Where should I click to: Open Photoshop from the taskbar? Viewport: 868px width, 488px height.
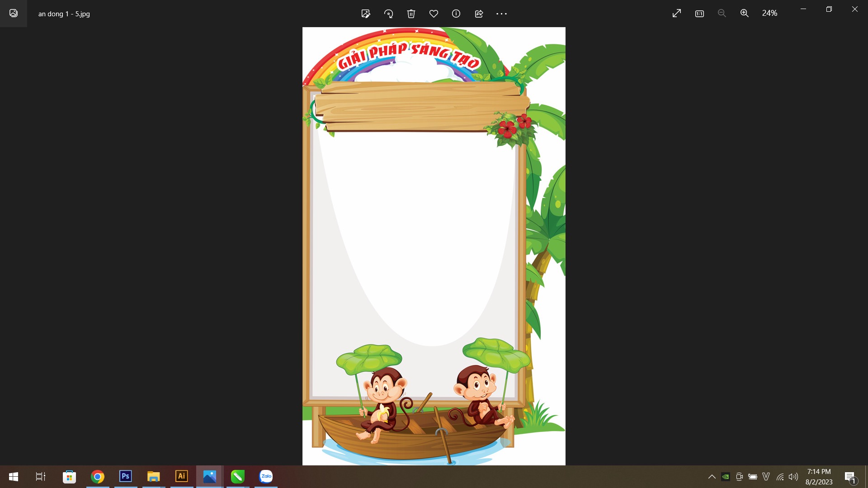point(125,476)
